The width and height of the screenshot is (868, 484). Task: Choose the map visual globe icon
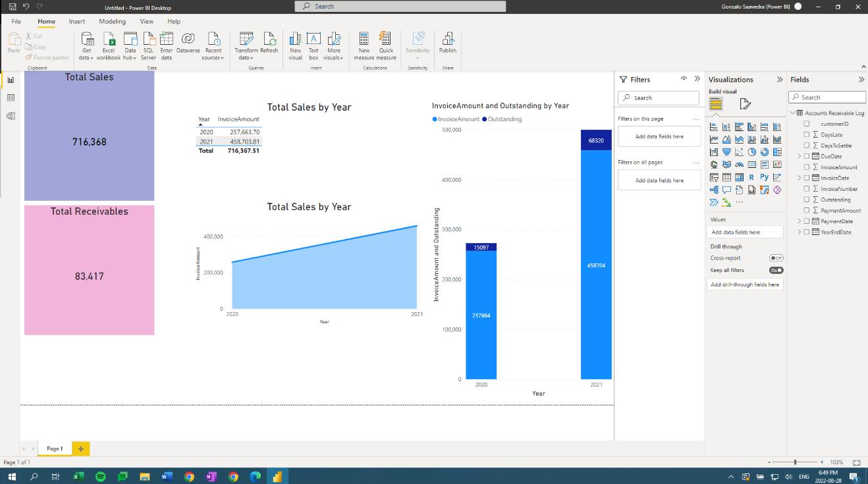(x=714, y=165)
